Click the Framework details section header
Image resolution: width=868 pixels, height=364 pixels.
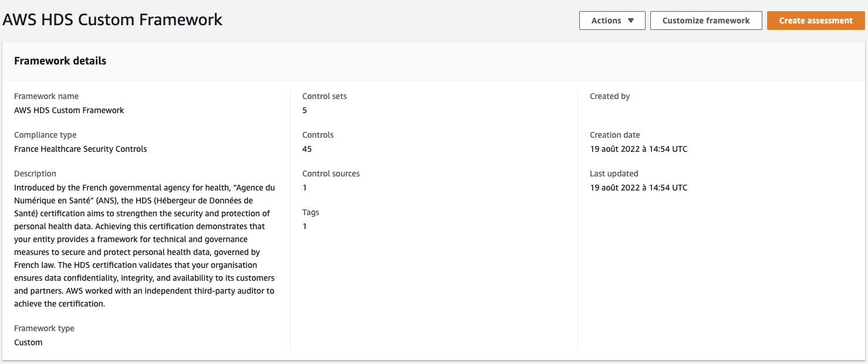tap(60, 61)
